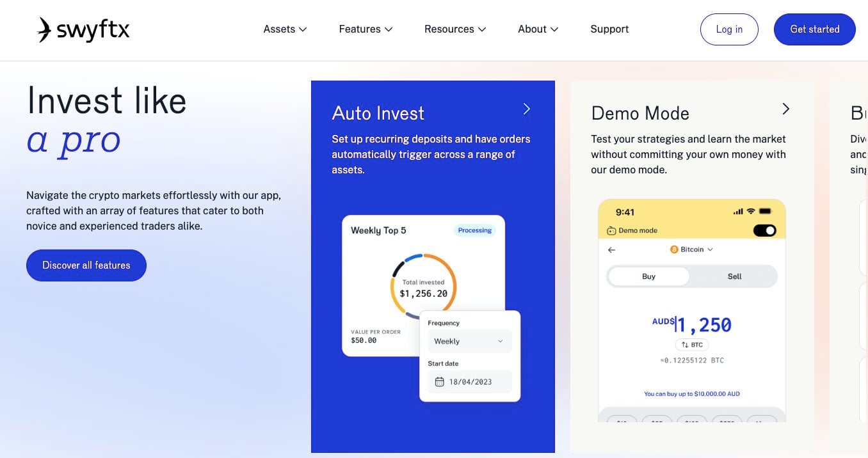Click the Weekly Top 5 title
This screenshot has width=868, height=458.
click(x=378, y=230)
